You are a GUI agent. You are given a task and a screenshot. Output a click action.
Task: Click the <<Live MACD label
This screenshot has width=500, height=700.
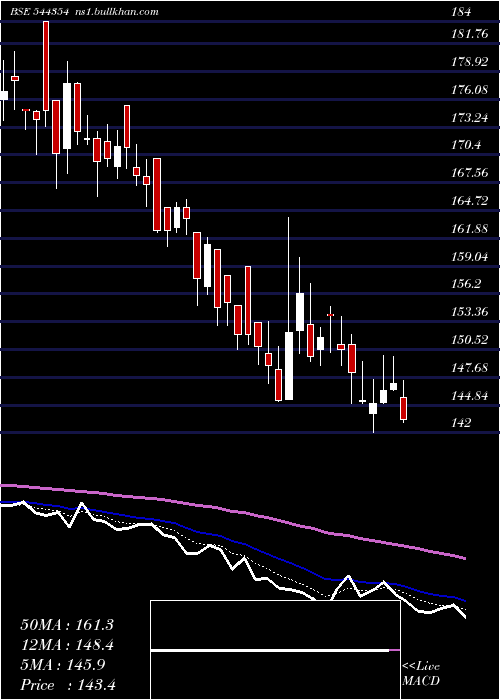coord(421,674)
